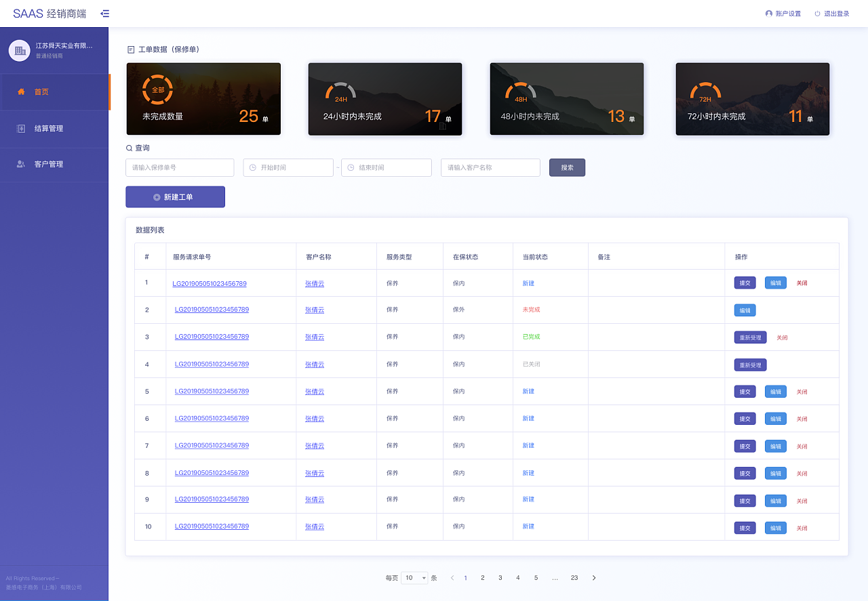Click the account settings user icon
The width and height of the screenshot is (868, 601).
tap(768, 14)
